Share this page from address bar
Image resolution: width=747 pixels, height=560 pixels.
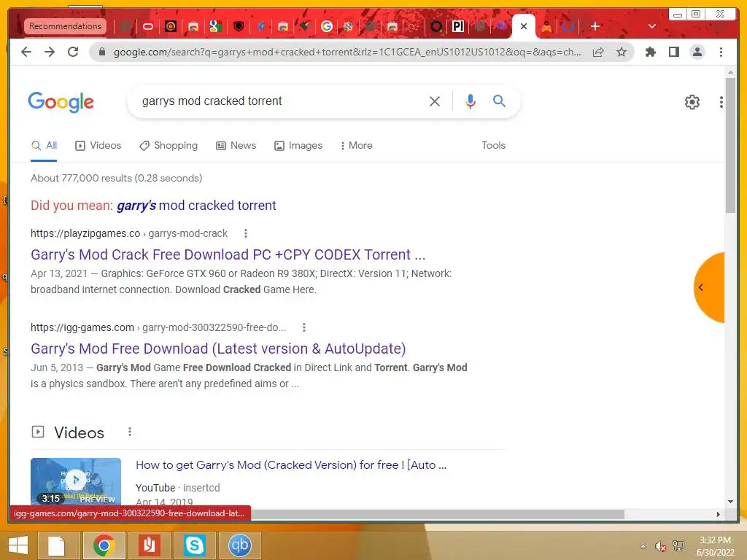coord(598,52)
